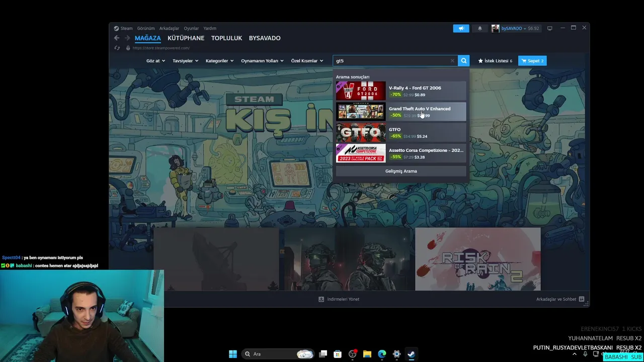Click the Arama sonuçları heading
Screen dimensions: 644x362
(353, 77)
